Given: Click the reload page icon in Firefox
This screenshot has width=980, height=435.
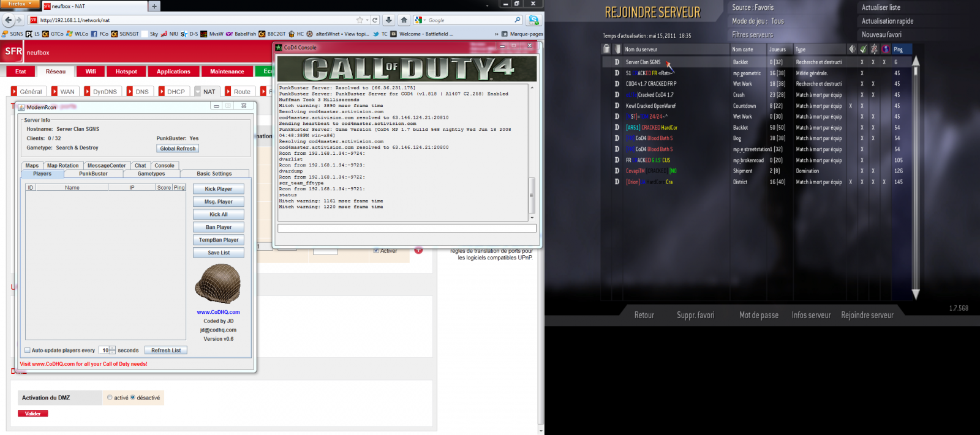Looking at the screenshot, I should click(375, 20).
